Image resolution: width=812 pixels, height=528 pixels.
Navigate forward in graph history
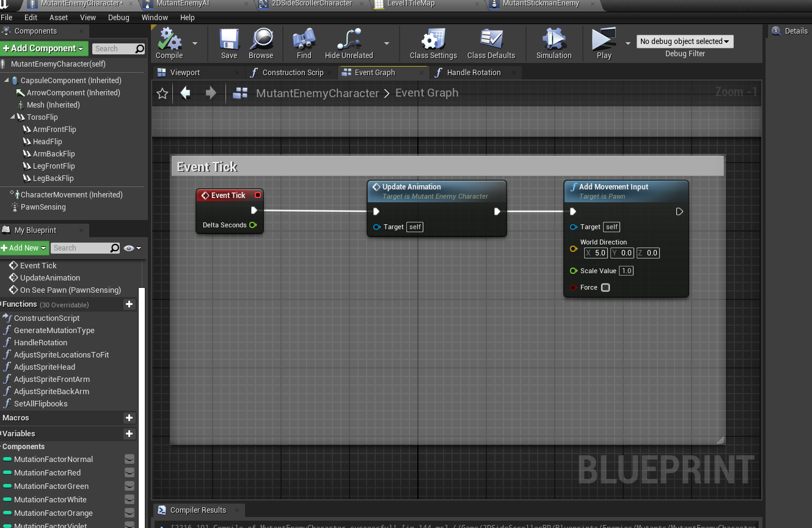pos(211,93)
